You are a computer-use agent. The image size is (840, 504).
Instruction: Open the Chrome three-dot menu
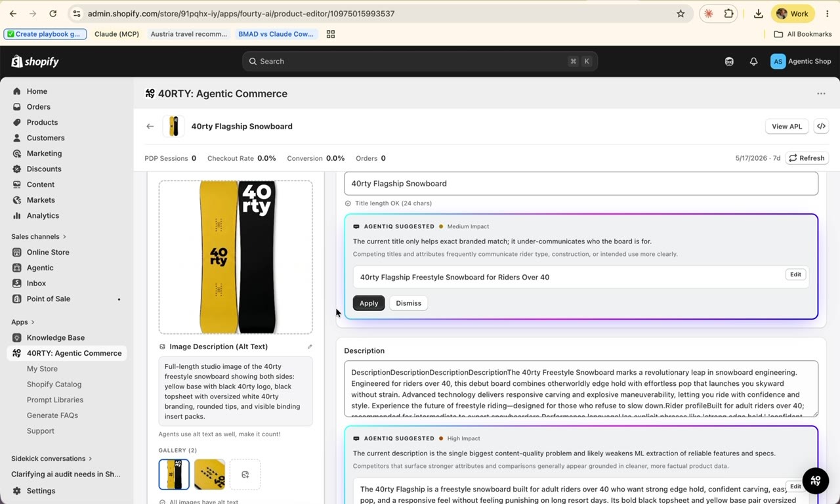(827, 13)
